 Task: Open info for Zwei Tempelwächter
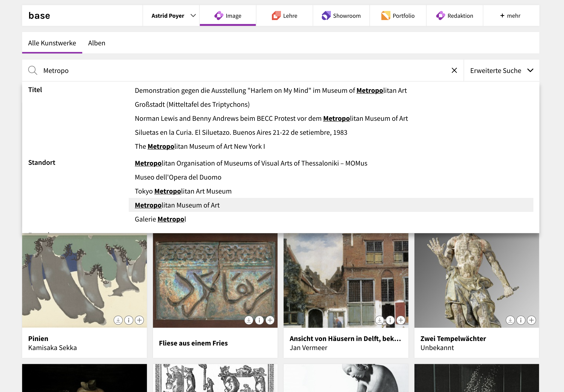pos(521,320)
